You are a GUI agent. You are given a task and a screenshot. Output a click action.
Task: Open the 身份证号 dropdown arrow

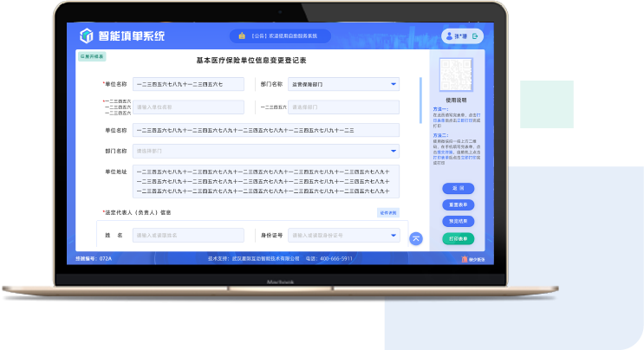(x=394, y=235)
